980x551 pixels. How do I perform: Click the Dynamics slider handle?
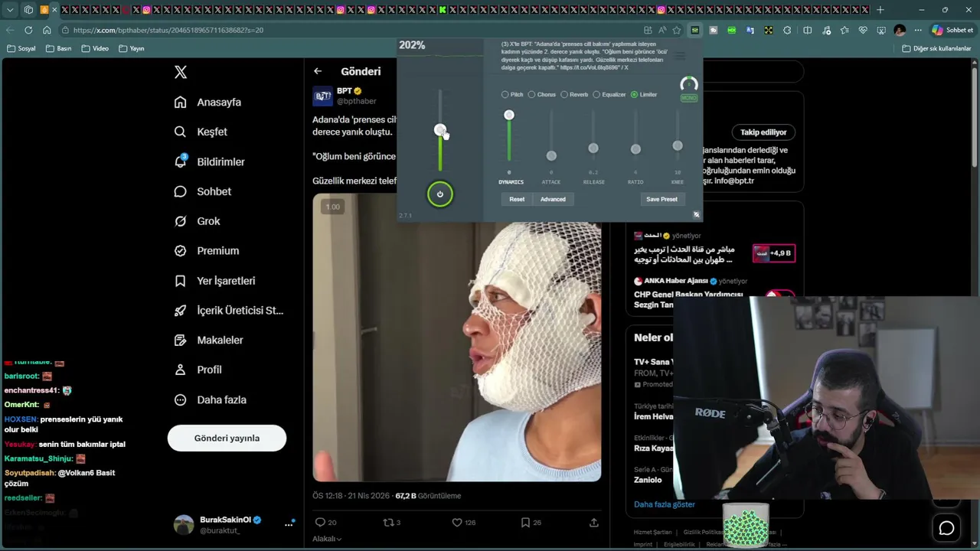509,115
